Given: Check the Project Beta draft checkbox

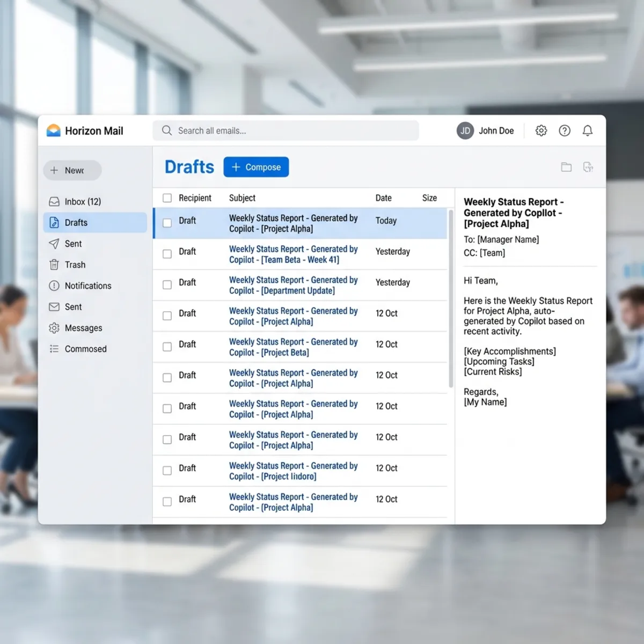Looking at the screenshot, I should click(167, 347).
